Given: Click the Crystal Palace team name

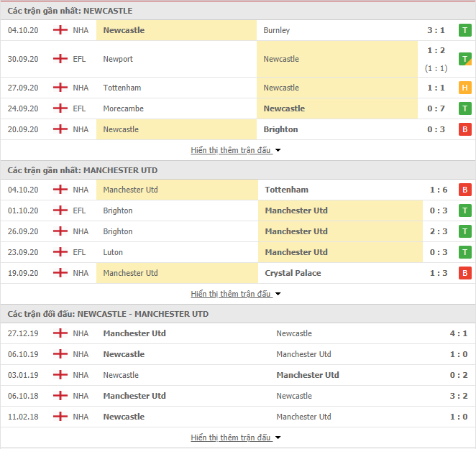Looking at the screenshot, I should click(x=293, y=273).
